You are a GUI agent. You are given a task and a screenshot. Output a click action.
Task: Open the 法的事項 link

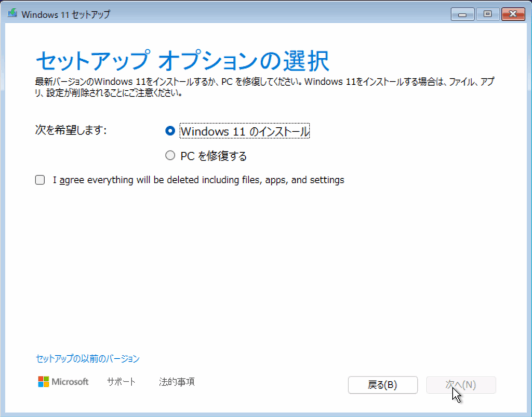[177, 382]
